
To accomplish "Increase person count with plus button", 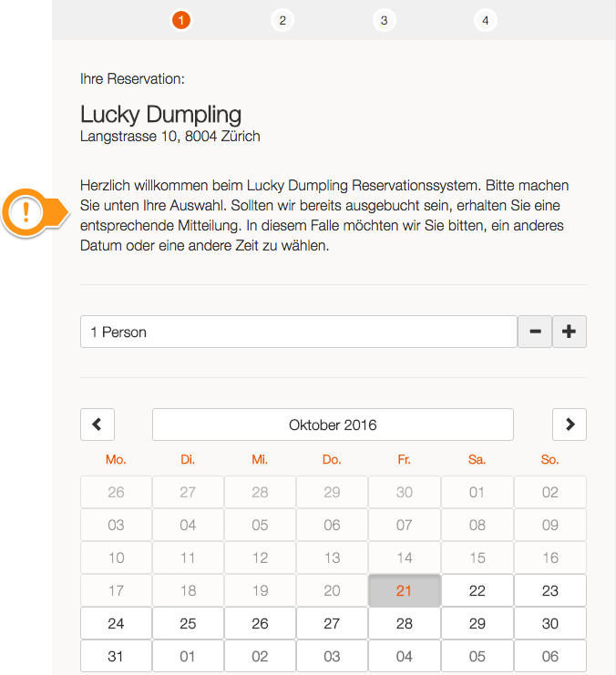I will coord(569,332).
